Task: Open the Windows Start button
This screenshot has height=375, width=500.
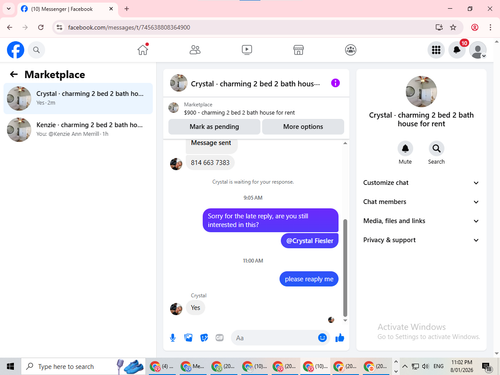Action: point(10,366)
